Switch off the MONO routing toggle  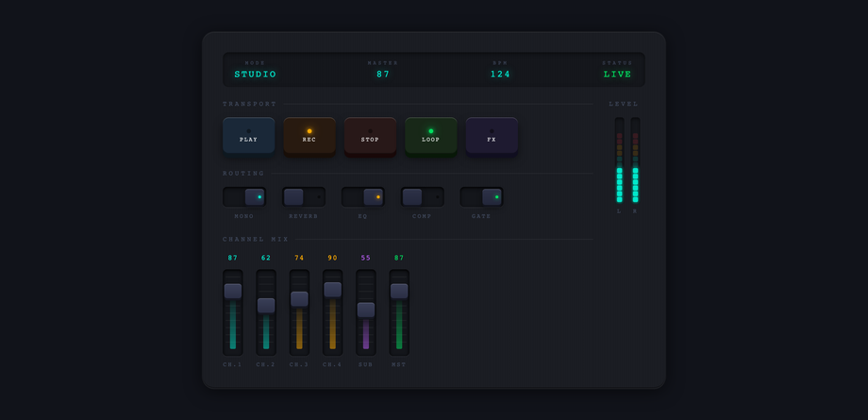pos(244,196)
